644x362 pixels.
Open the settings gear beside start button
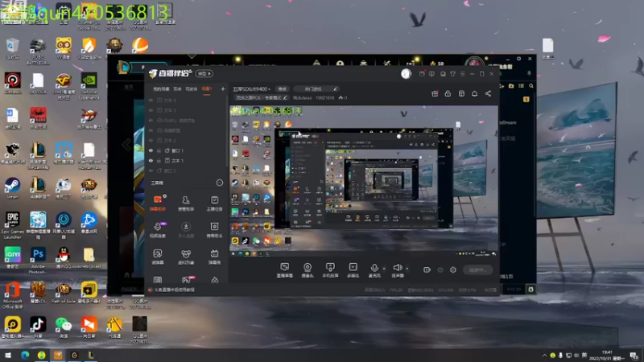pos(453,269)
